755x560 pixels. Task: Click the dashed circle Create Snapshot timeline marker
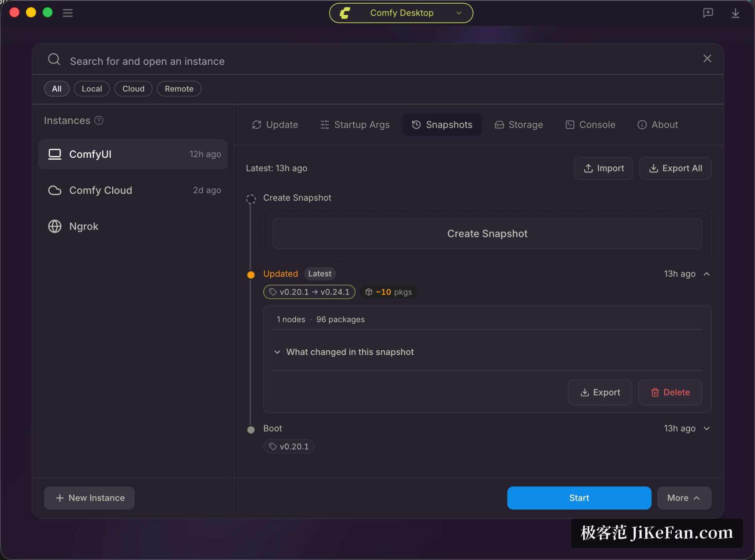251,199
